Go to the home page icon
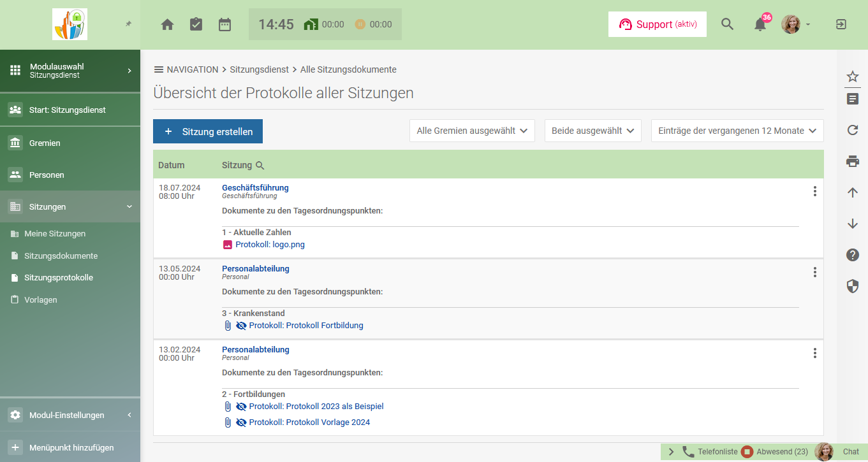Viewport: 868px width, 462px height. tap(168, 25)
